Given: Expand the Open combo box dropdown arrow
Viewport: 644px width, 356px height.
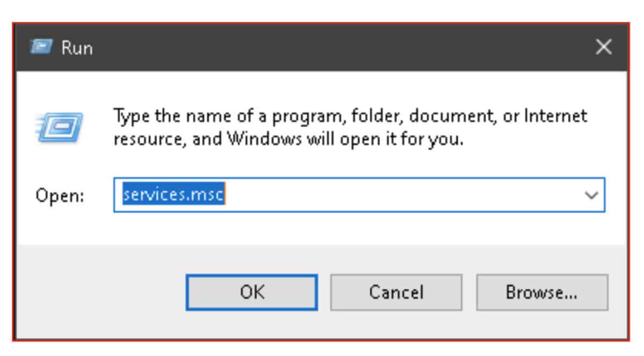Looking at the screenshot, I should coord(591,196).
